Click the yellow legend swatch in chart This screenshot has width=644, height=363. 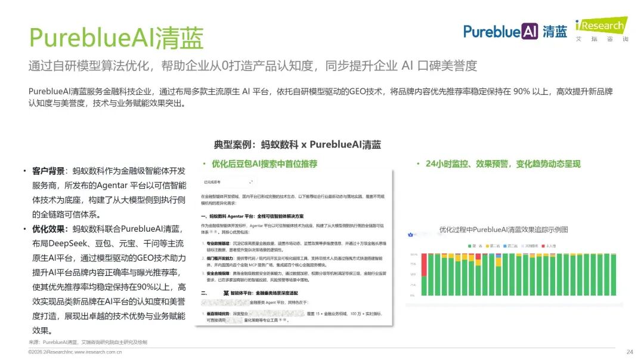(488, 246)
